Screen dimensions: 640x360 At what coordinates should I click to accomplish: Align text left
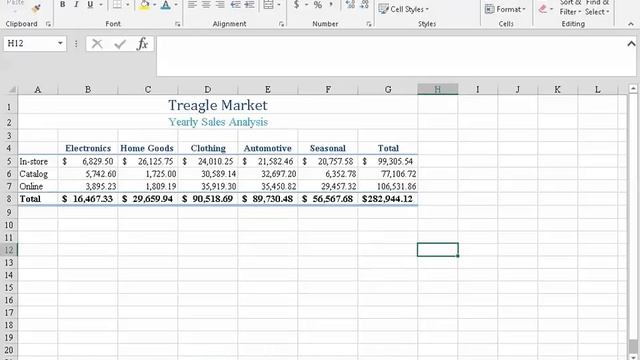[192, 4]
